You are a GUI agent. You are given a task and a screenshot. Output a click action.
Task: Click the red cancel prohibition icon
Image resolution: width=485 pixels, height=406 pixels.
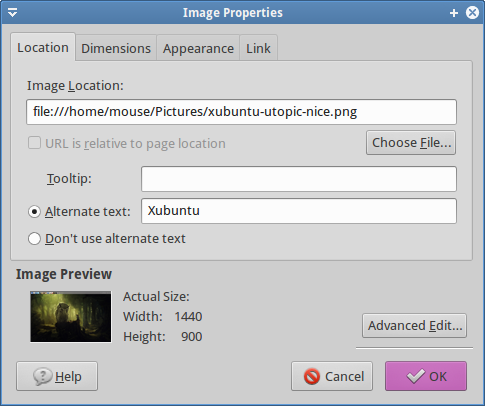(x=312, y=377)
